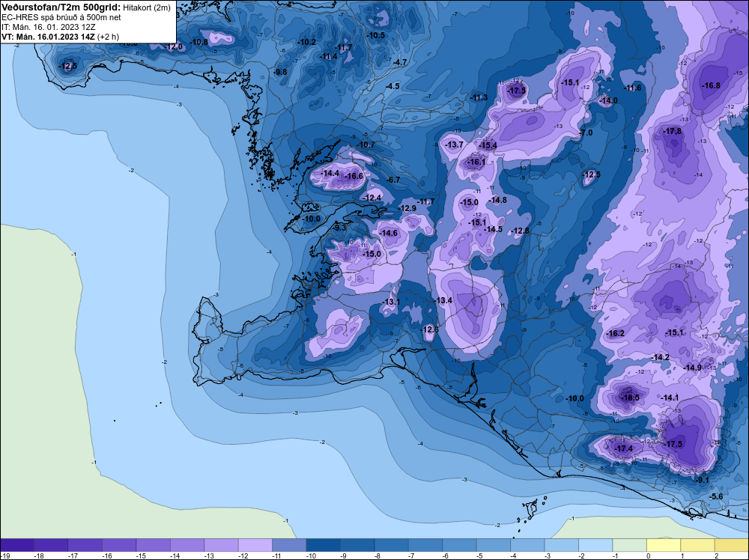Click the temperature value '-13.7'
This screenshot has width=749, height=560.
pyautogui.click(x=454, y=144)
